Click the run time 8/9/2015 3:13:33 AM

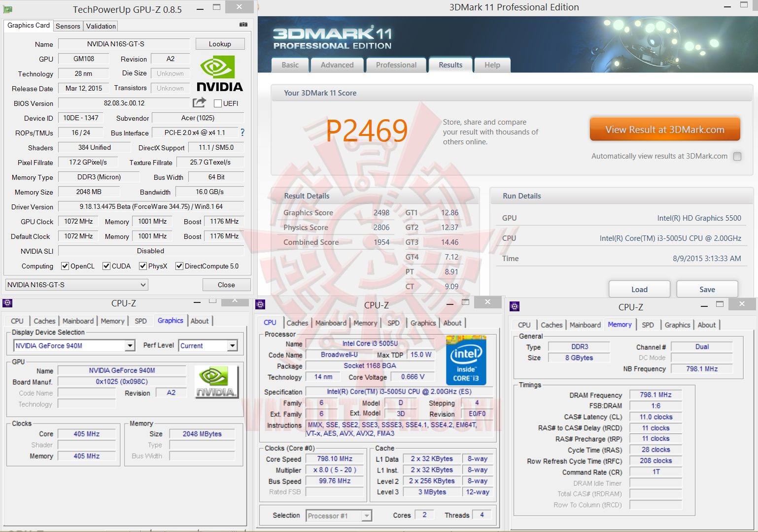click(707, 259)
